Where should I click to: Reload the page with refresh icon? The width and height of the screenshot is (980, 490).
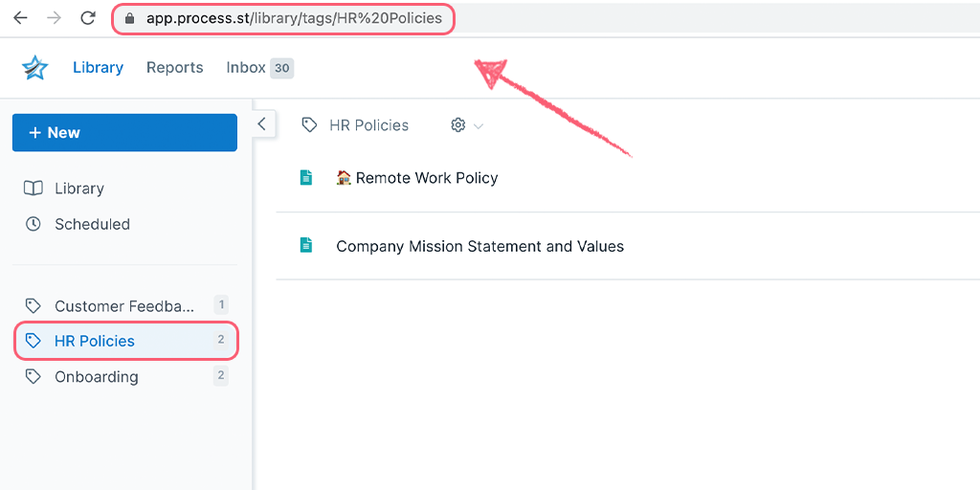point(88,18)
